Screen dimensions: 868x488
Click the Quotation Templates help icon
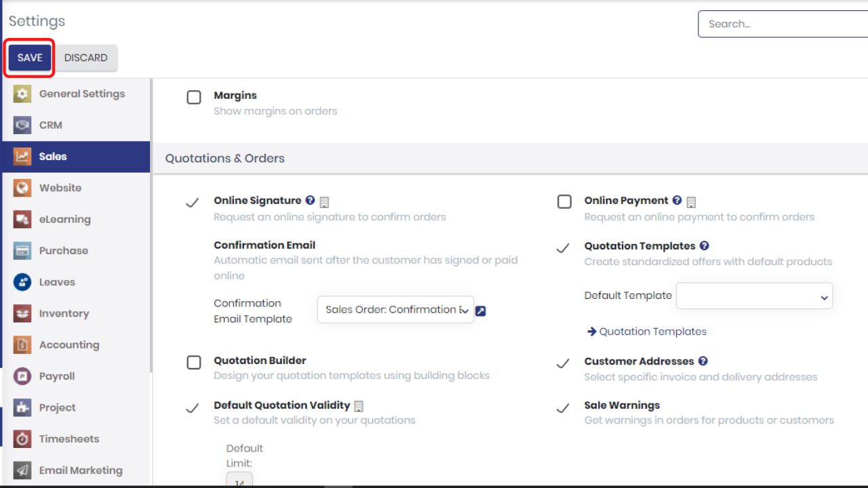pos(704,246)
